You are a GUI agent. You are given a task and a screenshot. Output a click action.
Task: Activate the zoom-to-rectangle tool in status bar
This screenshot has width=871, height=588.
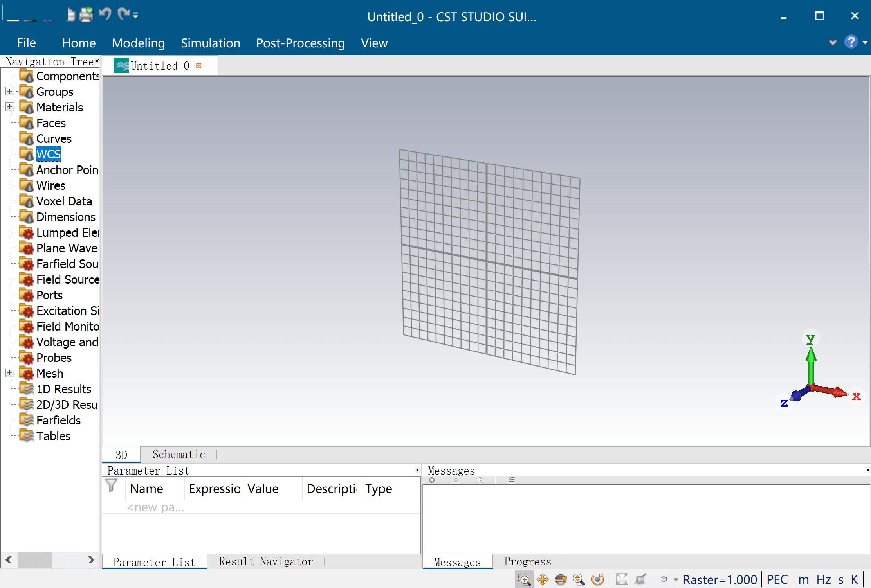coord(524,579)
